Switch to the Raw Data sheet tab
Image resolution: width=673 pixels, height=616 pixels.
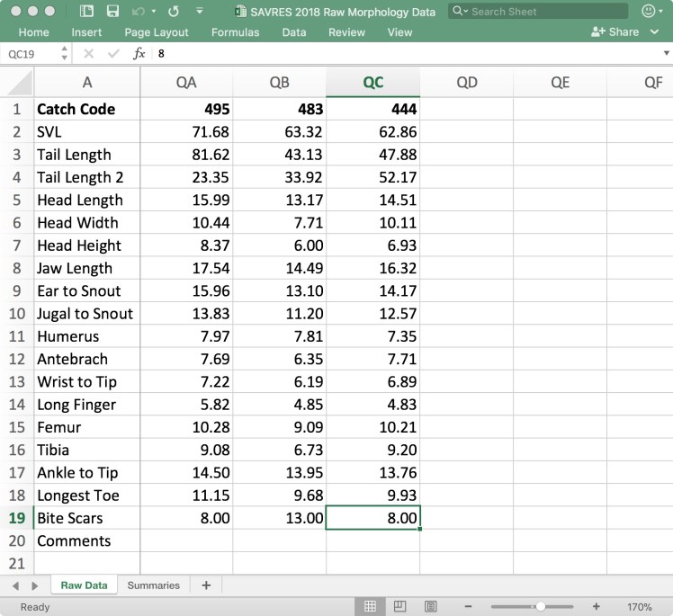[x=85, y=585]
